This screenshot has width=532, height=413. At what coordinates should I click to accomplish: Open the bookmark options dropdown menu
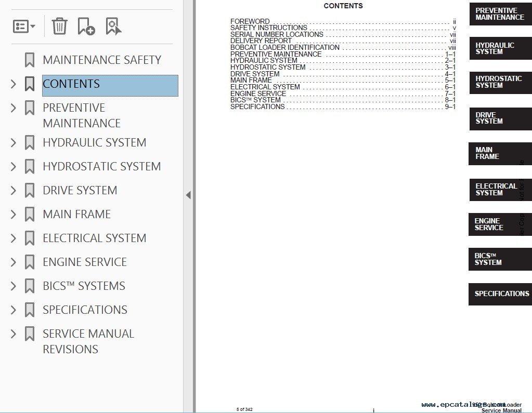[24, 26]
